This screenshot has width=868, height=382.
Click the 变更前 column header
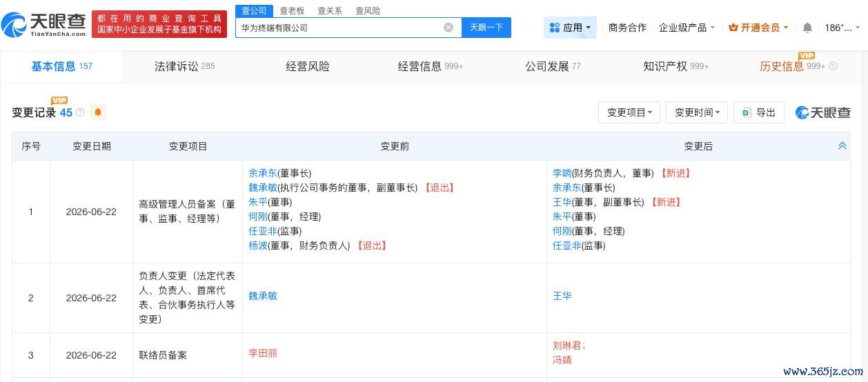[x=395, y=146]
